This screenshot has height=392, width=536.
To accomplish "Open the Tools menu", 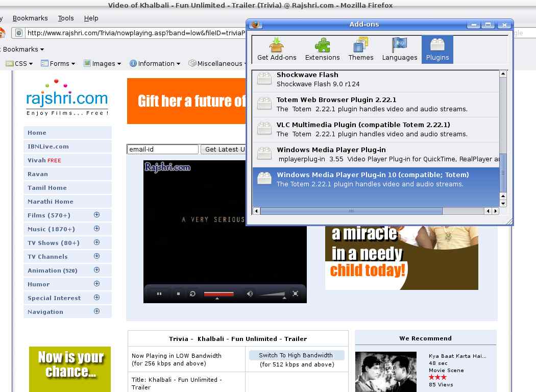I will (66, 18).
